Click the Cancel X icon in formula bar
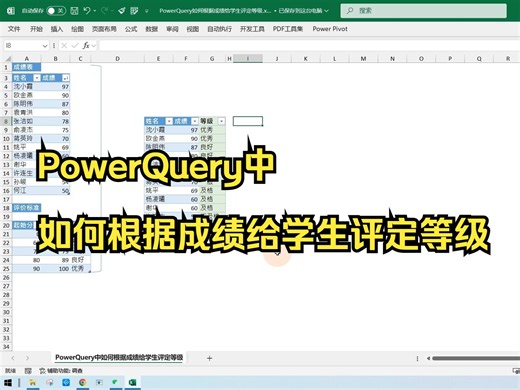Screen dimensions: 520x390 click(x=64, y=46)
